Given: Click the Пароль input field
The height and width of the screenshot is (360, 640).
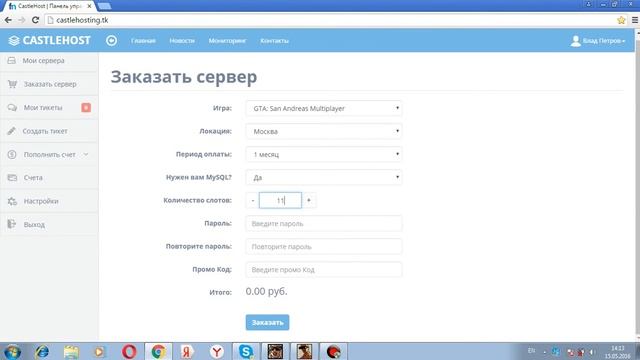Looking at the screenshot, I should click(324, 224).
